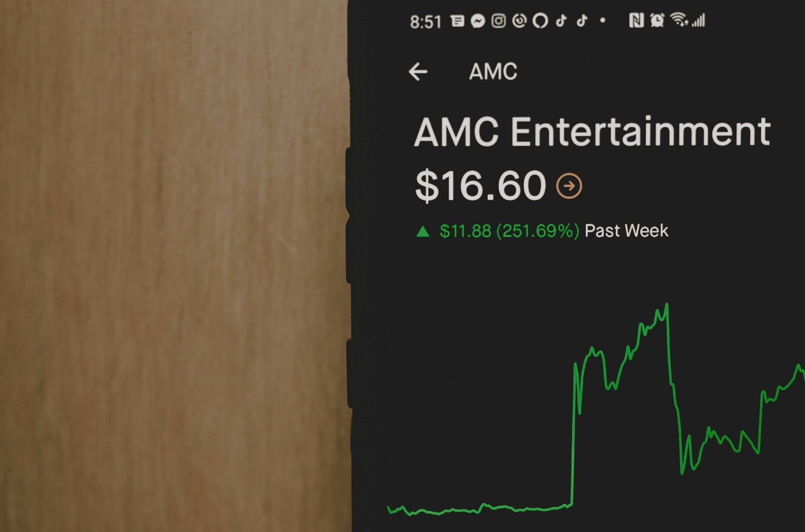This screenshot has width=805, height=532.
Task: Tap the NFC status icon
Action: tap(636, 20)
